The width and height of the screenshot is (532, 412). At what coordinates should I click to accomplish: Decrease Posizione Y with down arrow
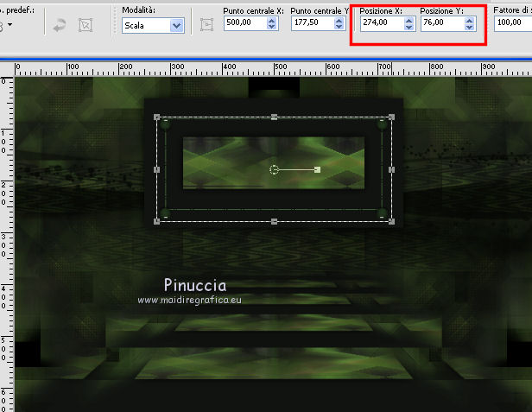[469, 27]
